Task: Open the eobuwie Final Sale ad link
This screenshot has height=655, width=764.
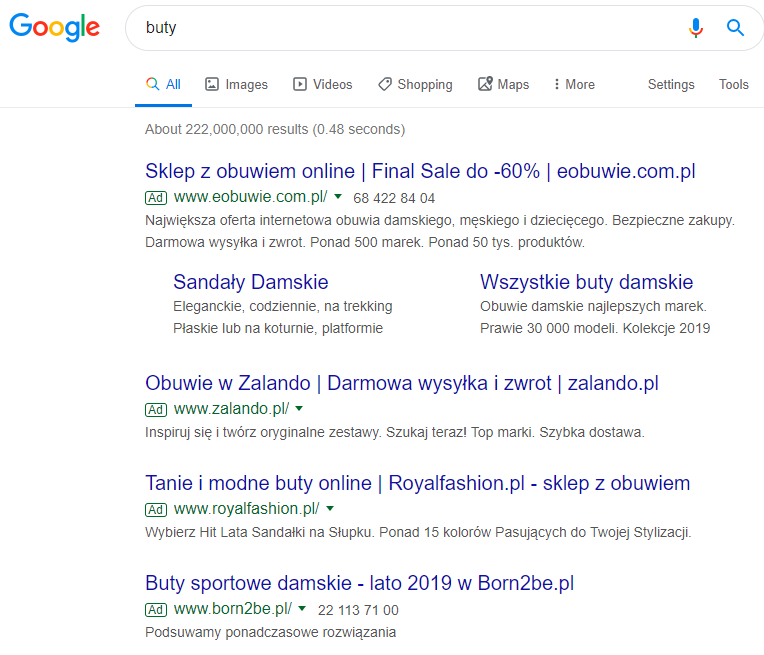Action: (x=420, y=171)
